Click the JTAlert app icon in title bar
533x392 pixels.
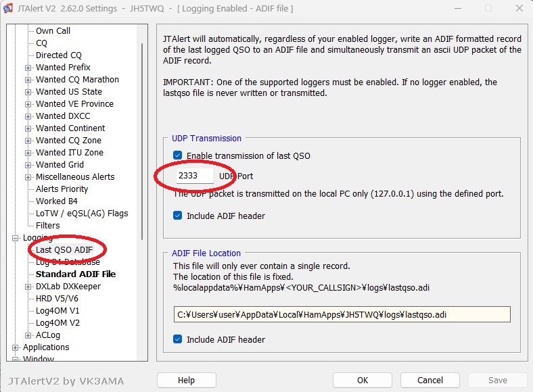[8, 8]
